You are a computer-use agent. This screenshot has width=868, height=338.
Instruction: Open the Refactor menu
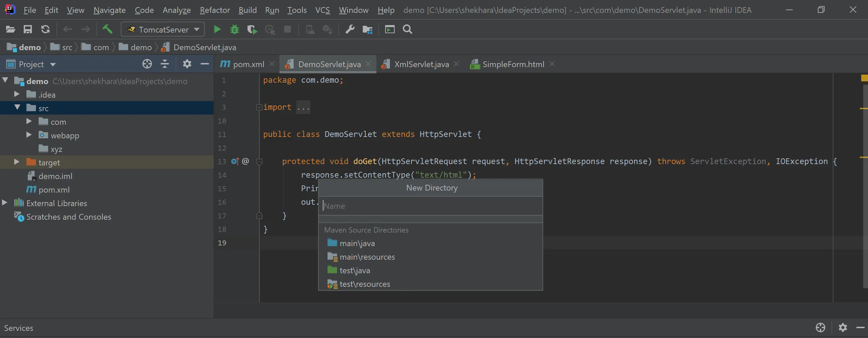pyautogui.click(x=215, y=10)
